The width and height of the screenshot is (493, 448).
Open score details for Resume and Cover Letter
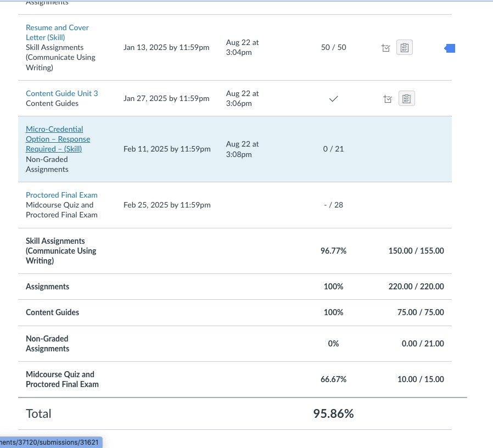[385, 48]
